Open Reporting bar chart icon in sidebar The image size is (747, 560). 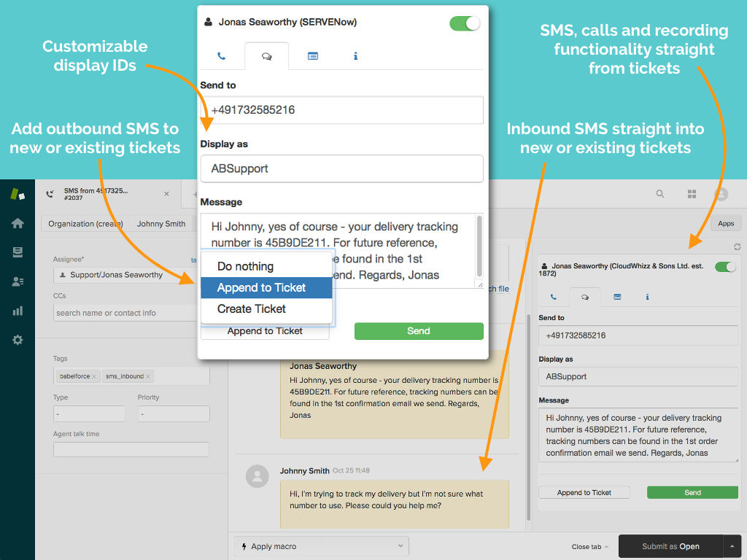coord(18,311)
